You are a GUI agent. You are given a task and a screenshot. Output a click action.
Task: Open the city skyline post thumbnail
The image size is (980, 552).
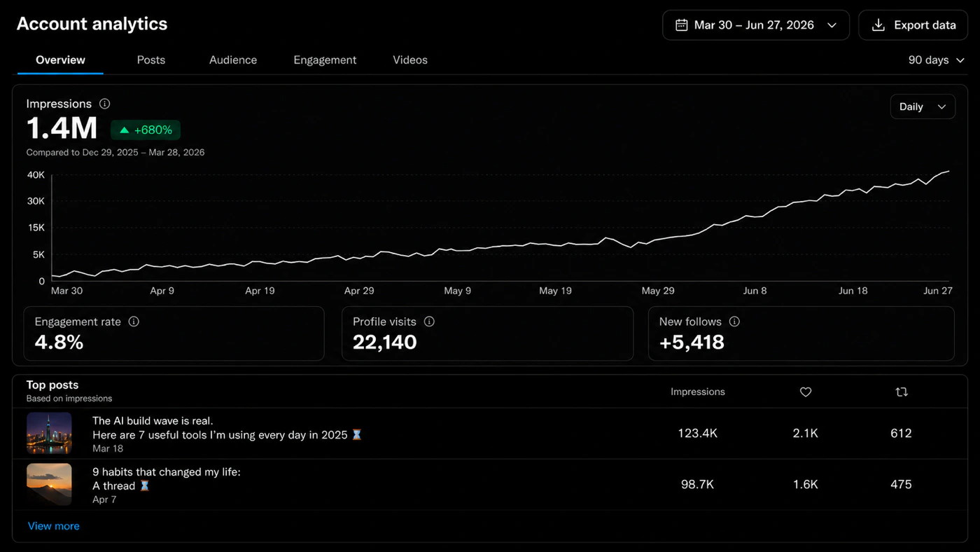pos(49,434)
